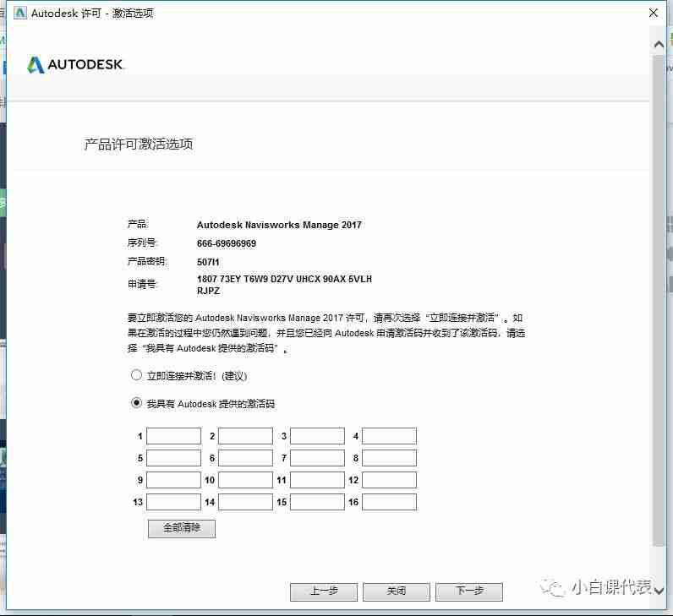Click product name Autodesk Navisworks Manage 2017

(279, 225)
